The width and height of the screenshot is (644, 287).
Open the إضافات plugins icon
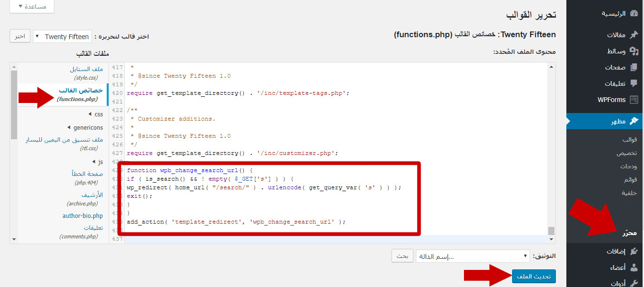634,251
